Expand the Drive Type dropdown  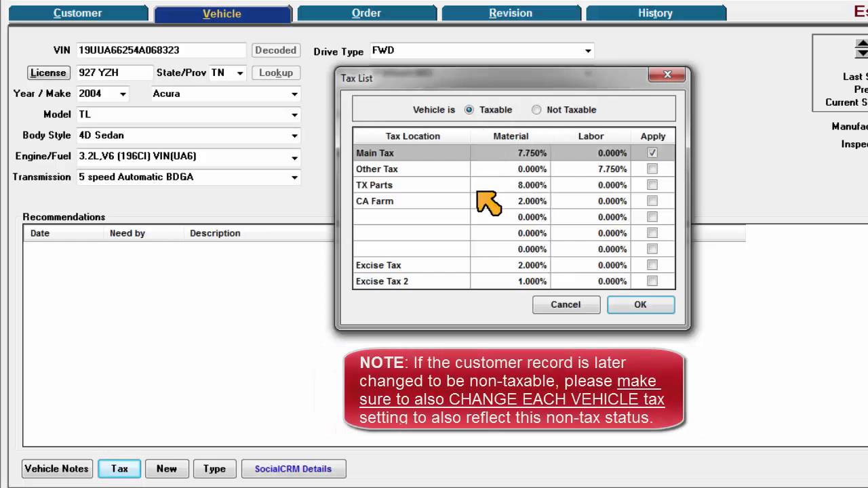click(588, 51)
